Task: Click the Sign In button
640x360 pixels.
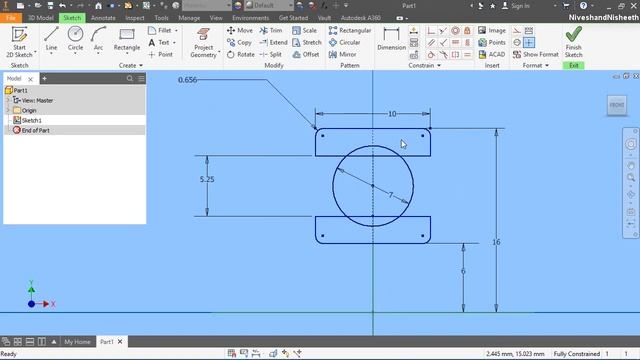Action: (516, 6)
